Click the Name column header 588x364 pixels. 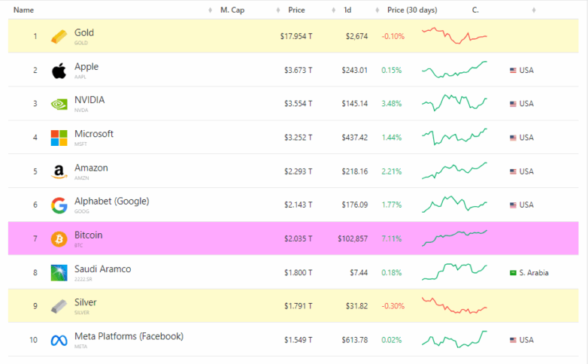(x=23, y=10)
